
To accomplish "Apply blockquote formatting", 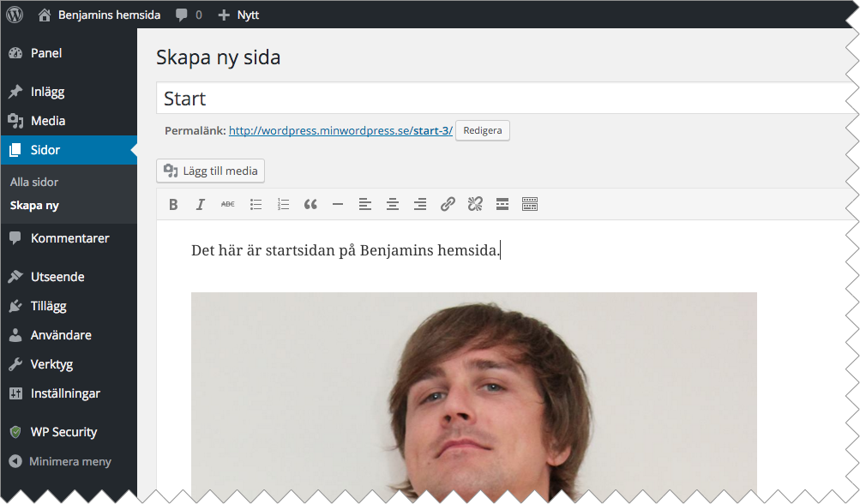I will click(x=310, y=205).
